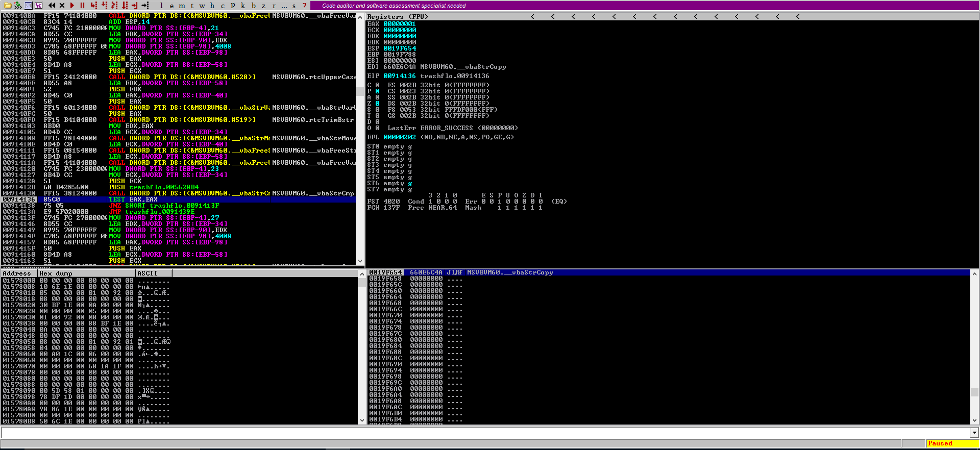Click the ASCII column header
980x450 pixels.
(154, 273)
